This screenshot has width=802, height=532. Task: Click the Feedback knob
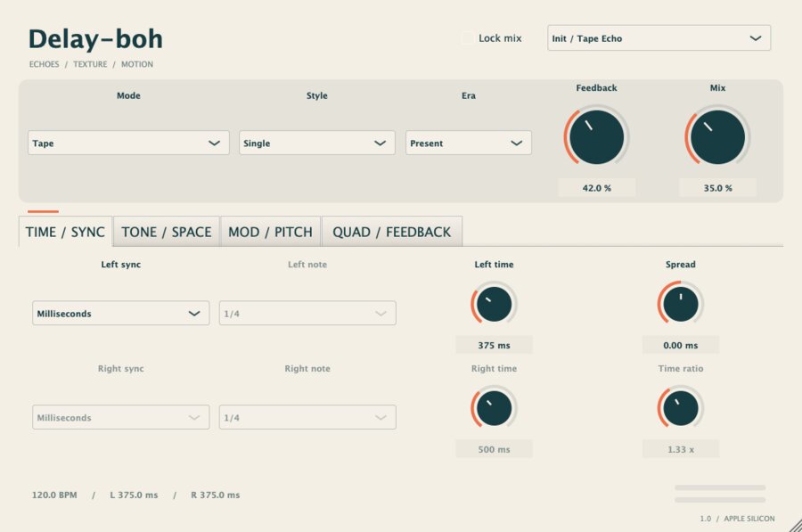pyautogui.click(x=596, y=137)
